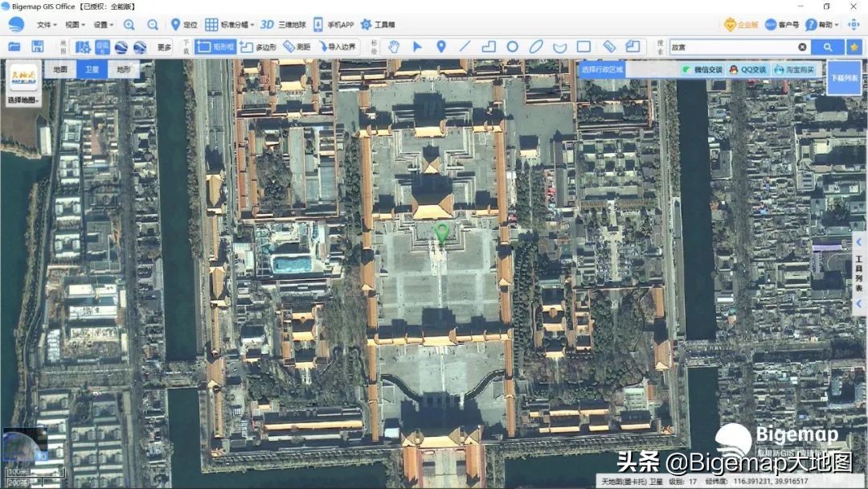Select the 多边形 polygon download tool
The height and width of the screenshot is (489, 868).
click(258, 47)
